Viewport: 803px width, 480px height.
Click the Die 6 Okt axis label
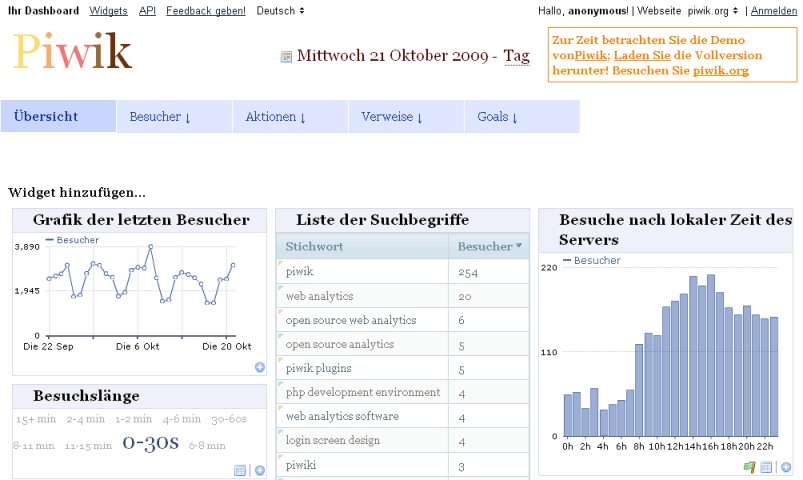[137, 346]
